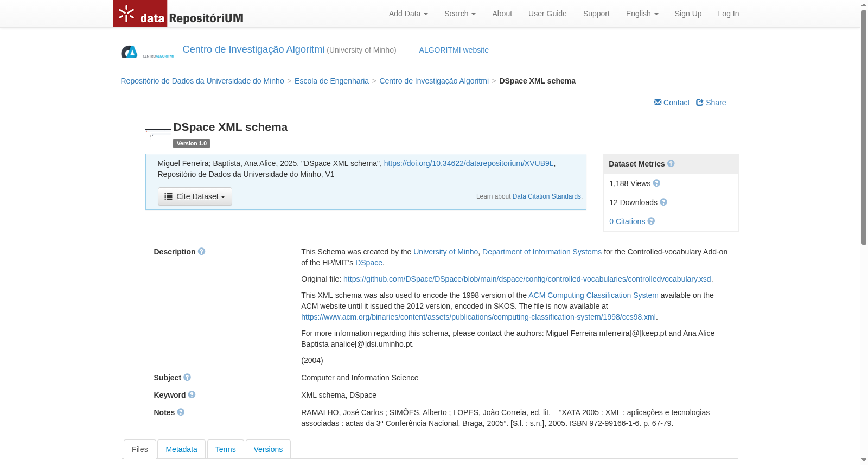Viewport: 868px width, 465px height.
Task: Go to Escola de Engenharia breadcrumb
Action: [331, 81]
